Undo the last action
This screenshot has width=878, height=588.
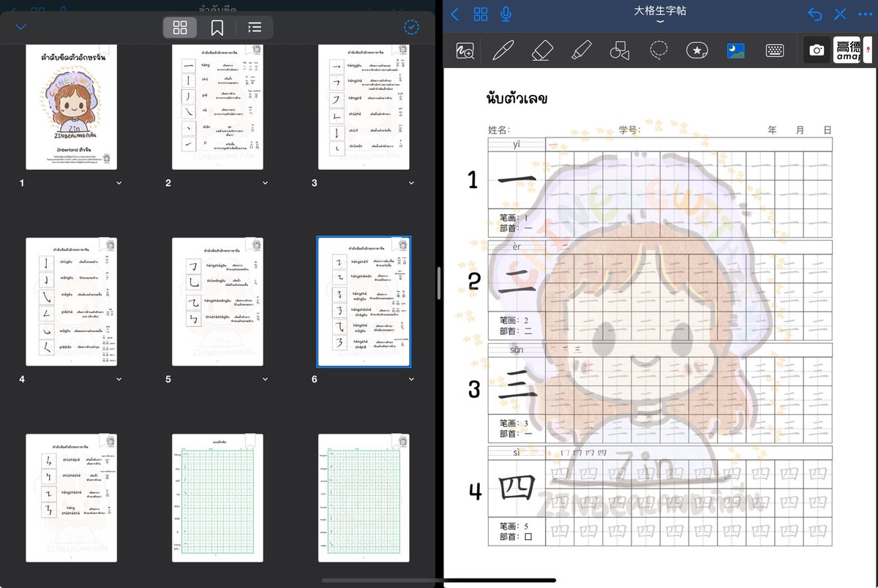tap(815, 14)
